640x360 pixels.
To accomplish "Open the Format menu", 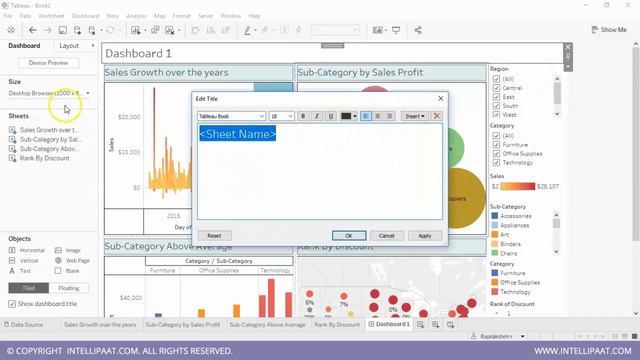I will click(181, 16).
